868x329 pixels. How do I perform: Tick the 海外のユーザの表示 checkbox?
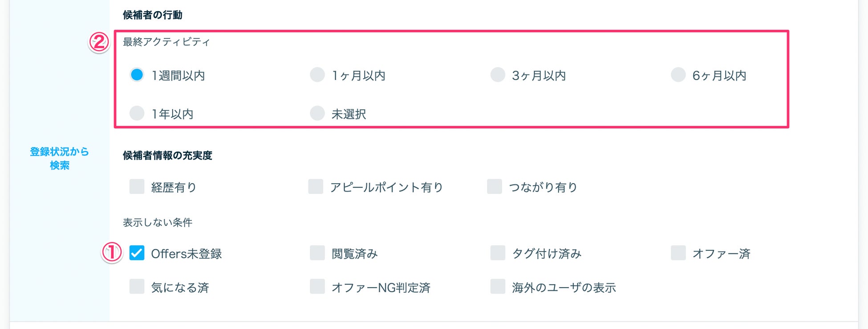(497, 287)
